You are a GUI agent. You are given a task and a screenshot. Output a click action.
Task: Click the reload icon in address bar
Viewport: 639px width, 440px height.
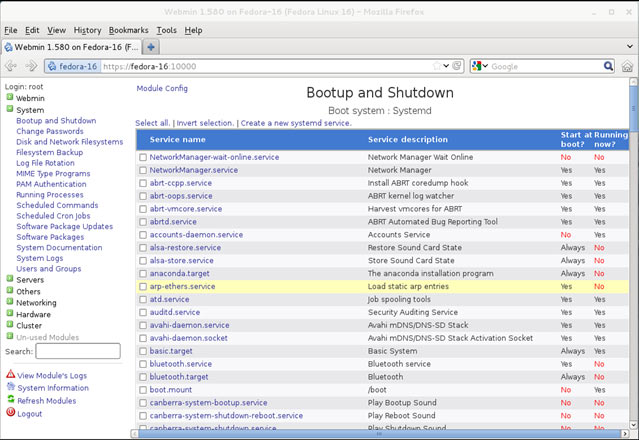pyautogui.click(x=457, y=66)
